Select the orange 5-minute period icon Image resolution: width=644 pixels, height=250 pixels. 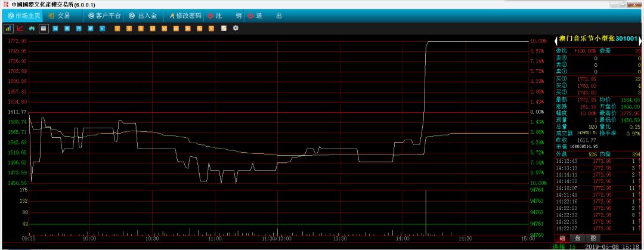point(141,29)
